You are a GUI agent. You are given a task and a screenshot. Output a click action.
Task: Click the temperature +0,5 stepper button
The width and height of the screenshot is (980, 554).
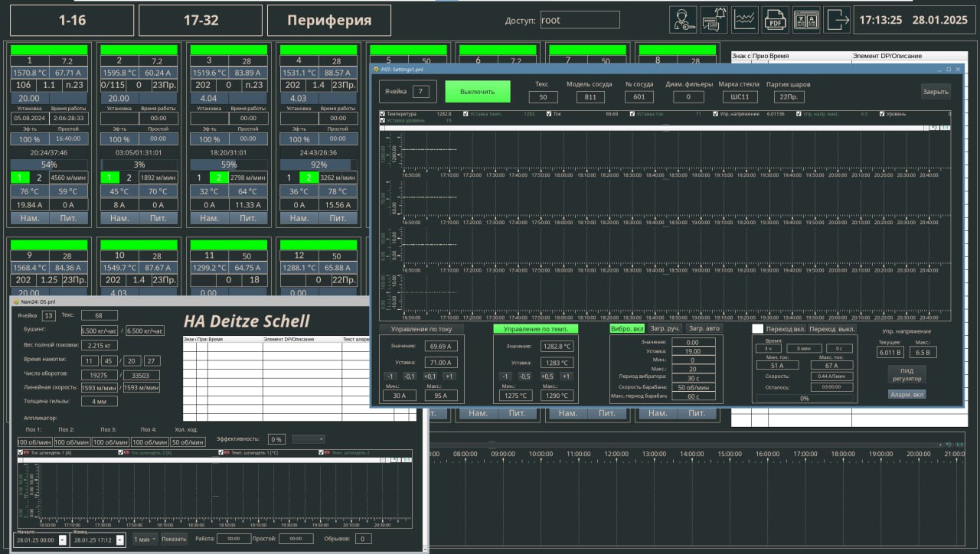(547, 376)
